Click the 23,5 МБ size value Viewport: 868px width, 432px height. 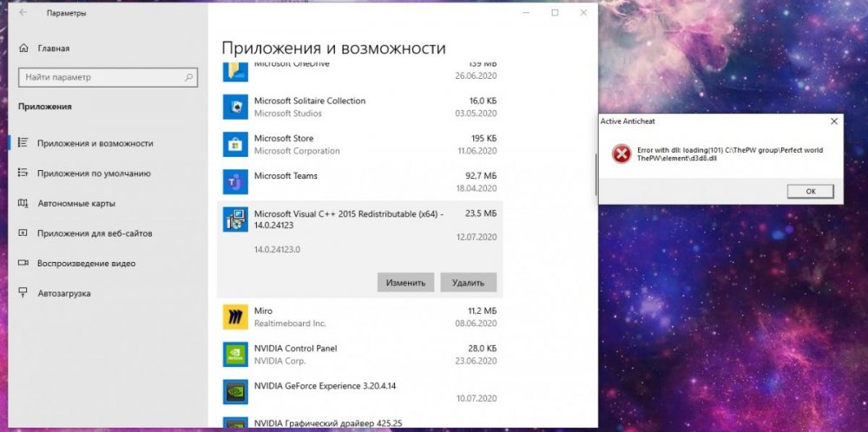481,213
